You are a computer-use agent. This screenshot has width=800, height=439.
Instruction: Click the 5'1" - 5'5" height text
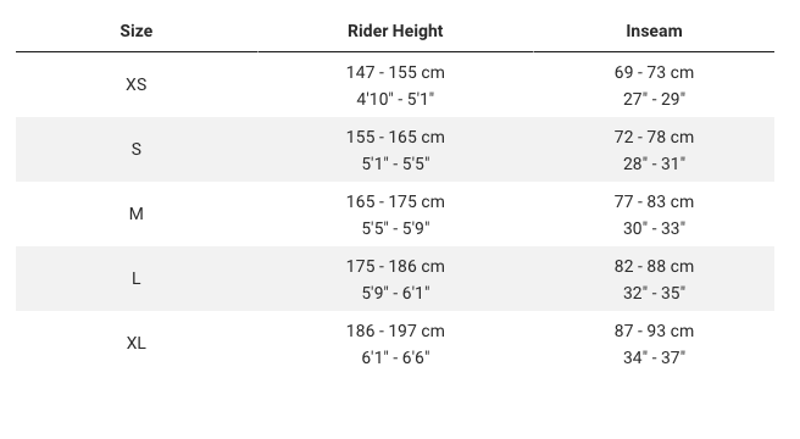click(x=395, y=163)
